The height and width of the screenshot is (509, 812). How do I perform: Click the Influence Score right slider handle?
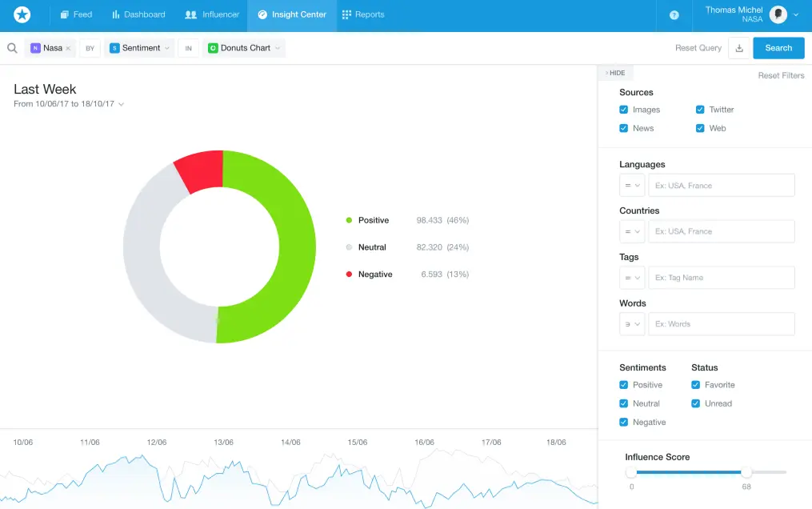coord(746,472)
